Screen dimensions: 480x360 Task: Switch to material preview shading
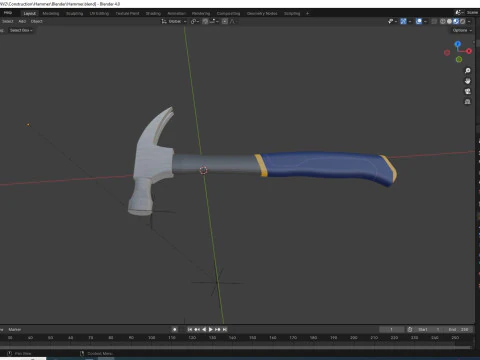[x=456, y=21]
